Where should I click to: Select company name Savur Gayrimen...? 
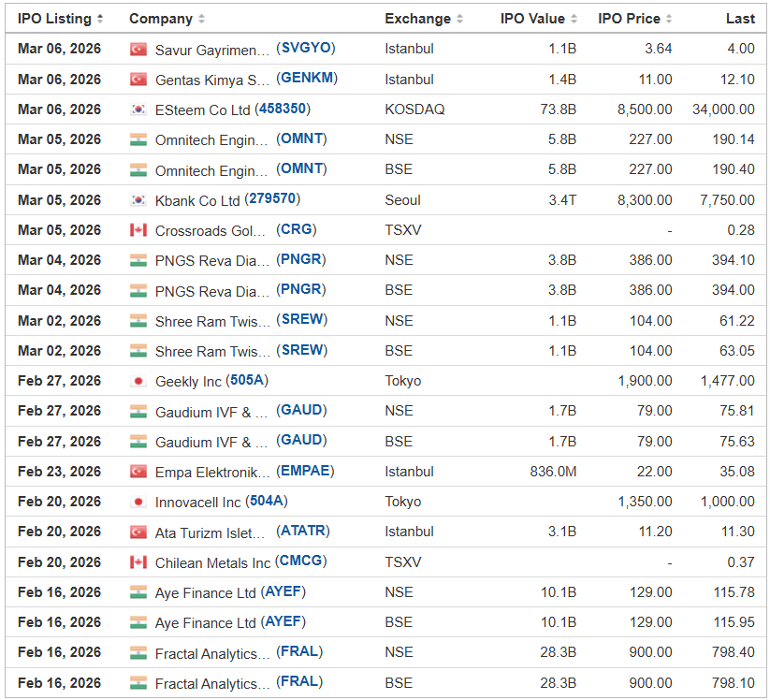pos(212,51)
